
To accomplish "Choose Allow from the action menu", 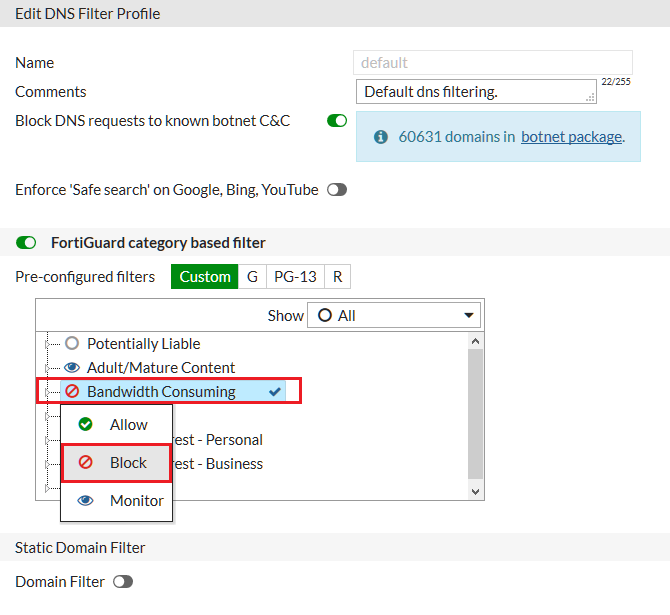I will [128, 424].
